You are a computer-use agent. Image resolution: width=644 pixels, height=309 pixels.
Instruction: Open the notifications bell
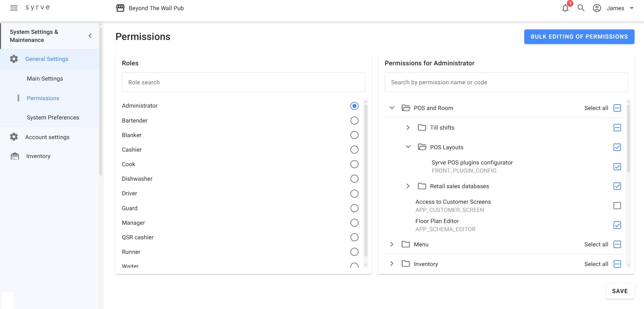(x=565, y=8)
